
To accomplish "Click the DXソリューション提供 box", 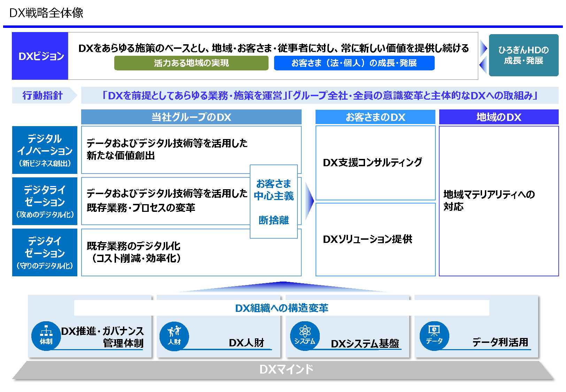I will pyautogui.click(x=375, y=239).
